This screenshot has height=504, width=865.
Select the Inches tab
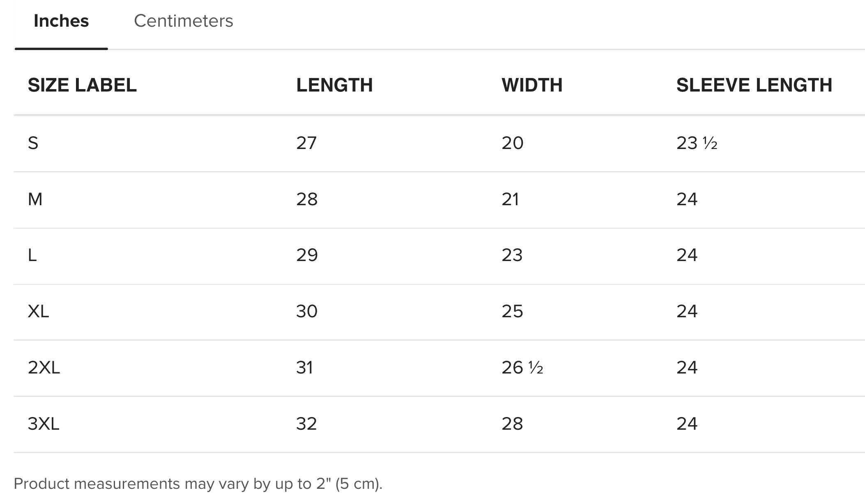(61, 21)
